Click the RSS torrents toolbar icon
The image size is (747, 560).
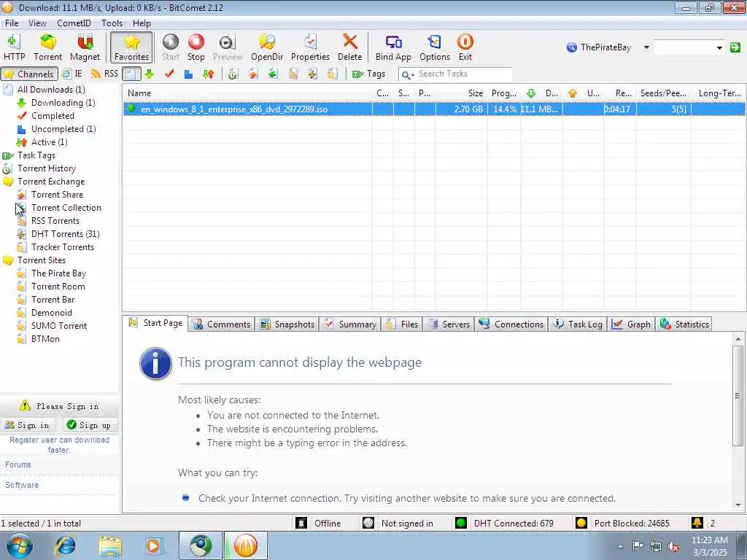[x=293, y=74]
